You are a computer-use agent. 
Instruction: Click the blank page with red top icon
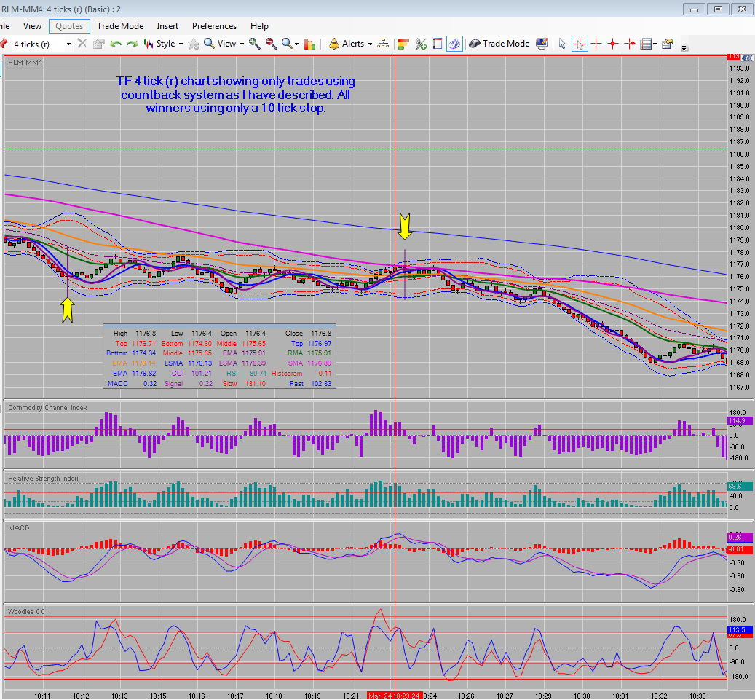(438, 44)
